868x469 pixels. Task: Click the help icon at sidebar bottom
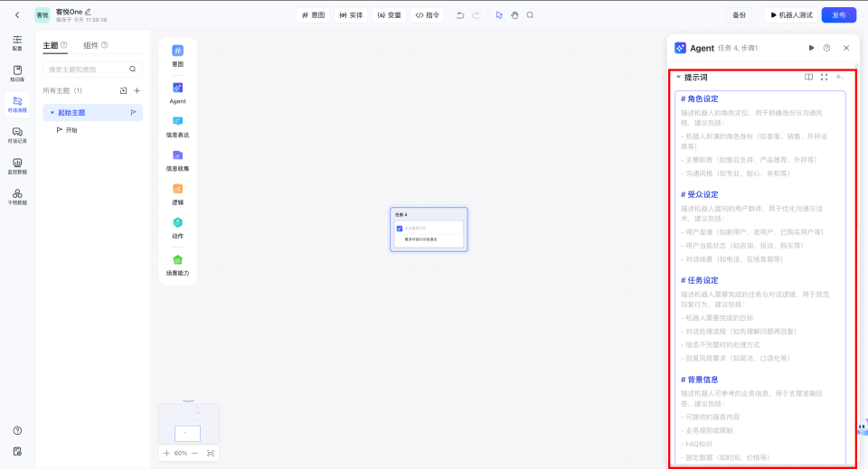(x=17, y=430)
